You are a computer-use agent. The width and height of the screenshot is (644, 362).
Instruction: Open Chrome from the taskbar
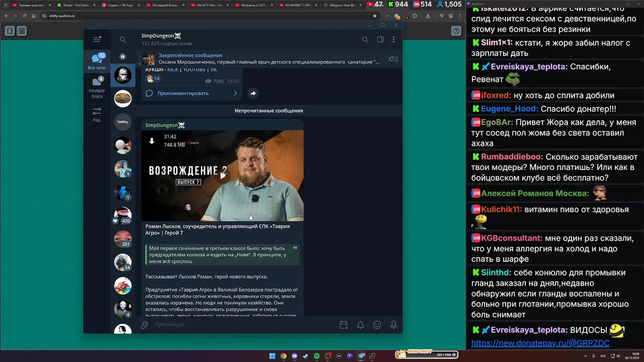[283, 356]
